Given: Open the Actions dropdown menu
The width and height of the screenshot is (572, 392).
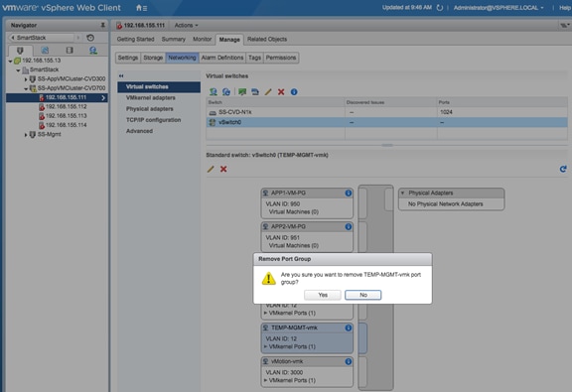Looking at the screenshot, I should [186, 25].
